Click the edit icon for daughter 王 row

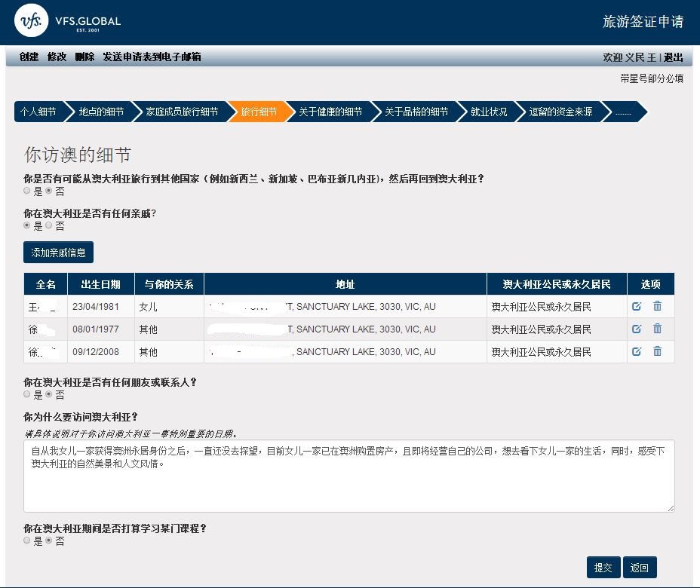tap(637, 306)
